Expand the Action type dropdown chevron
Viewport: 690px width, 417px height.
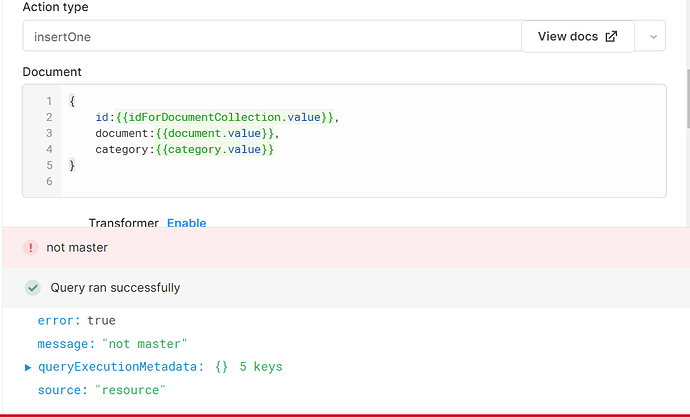click(x=653, y=37)
